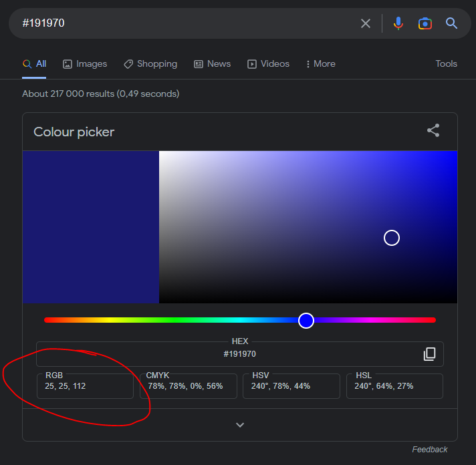Click the blue magnifier search button
Screen dimensions: 476x465
pos(452,23)
